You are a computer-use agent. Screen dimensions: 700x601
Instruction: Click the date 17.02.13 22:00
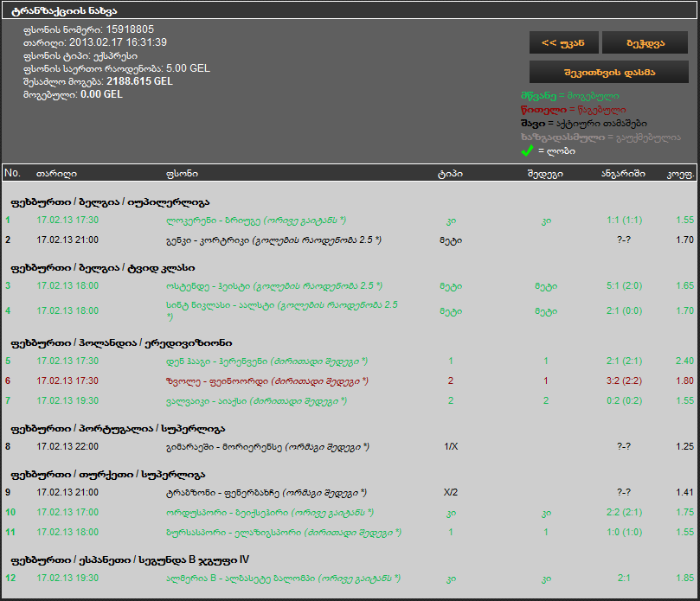pos(67,446)
